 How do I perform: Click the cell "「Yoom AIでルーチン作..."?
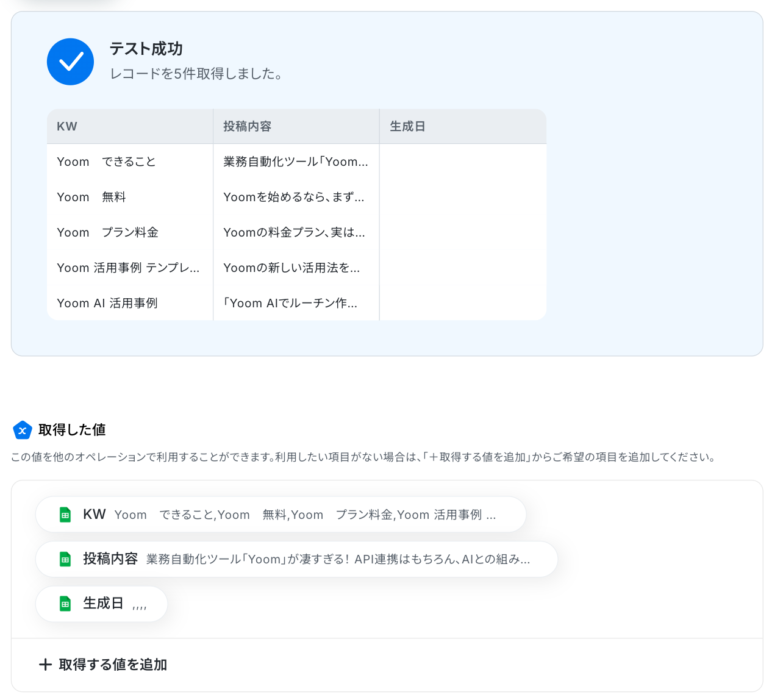click(x=296, y=303)
